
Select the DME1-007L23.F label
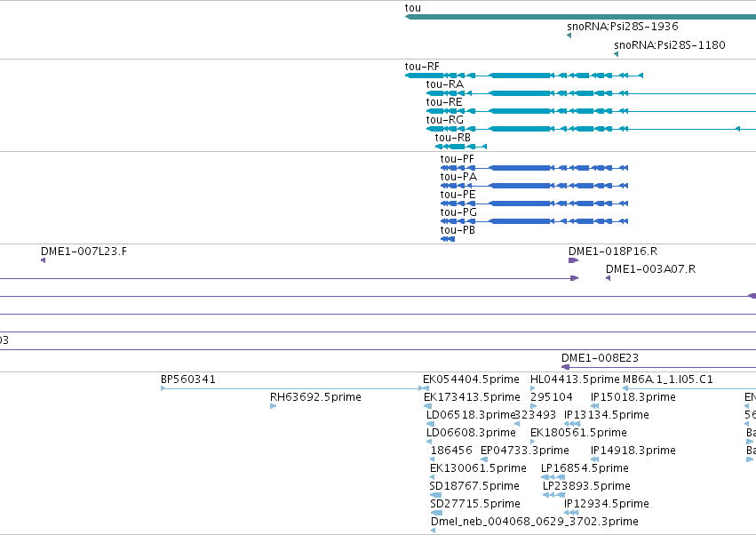coord(84,252)
